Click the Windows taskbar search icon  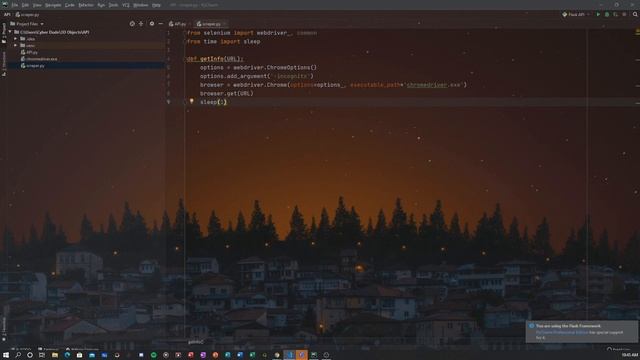pos(18,355)
